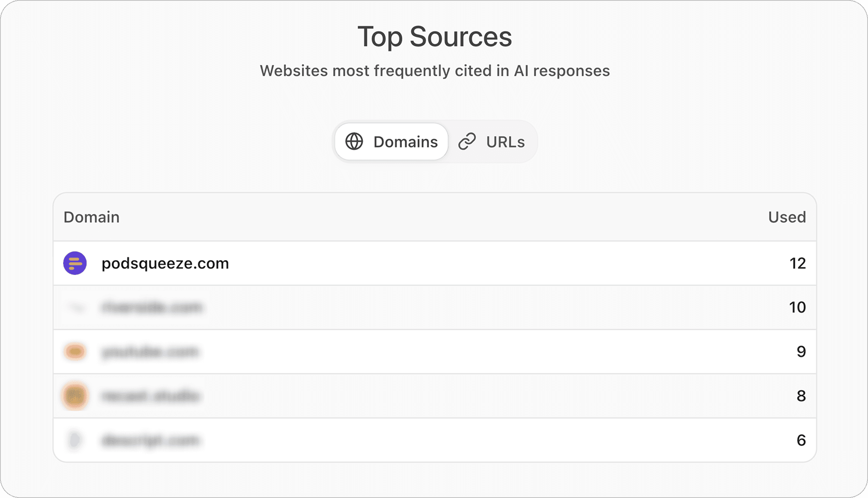Select the podsqueeze.com purple favicon
Screen dimensions: 868x498
75,263
